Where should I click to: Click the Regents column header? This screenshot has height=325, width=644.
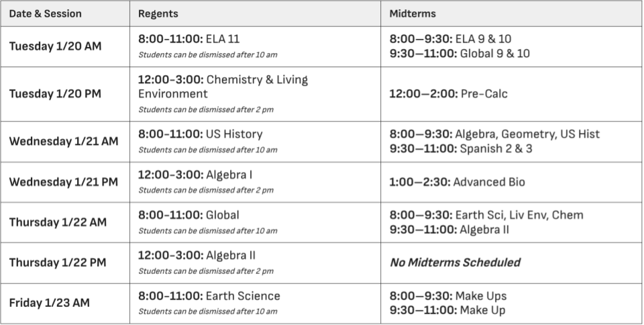coord(157,13)
